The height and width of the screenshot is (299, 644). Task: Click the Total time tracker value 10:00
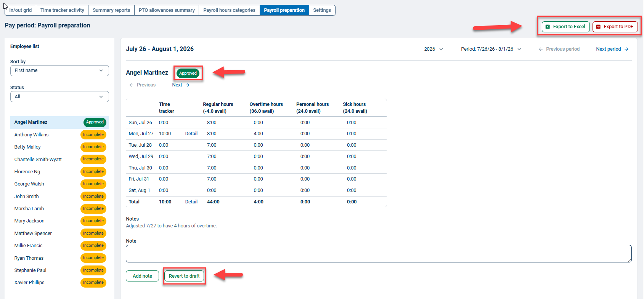[x=165, y=202]
